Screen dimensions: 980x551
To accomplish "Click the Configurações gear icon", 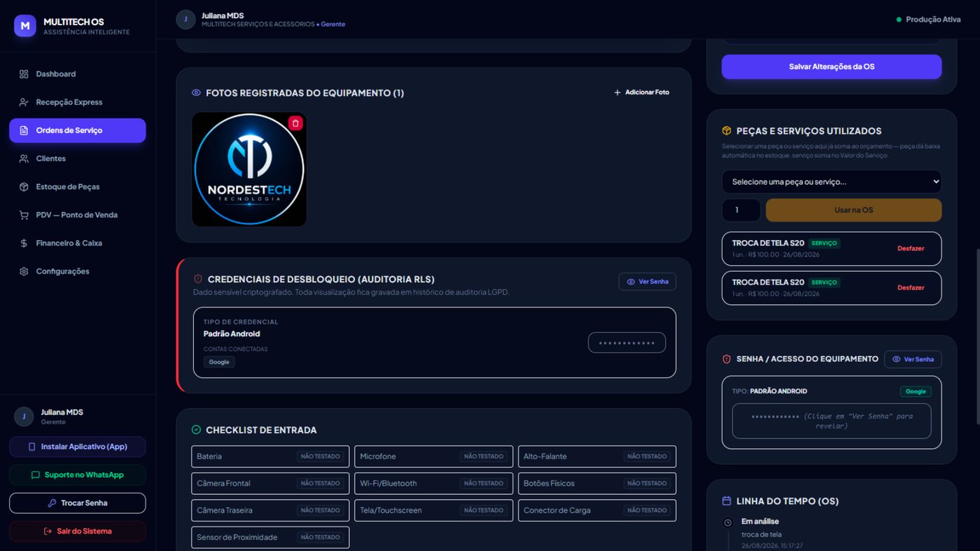I will coord(24,271).
